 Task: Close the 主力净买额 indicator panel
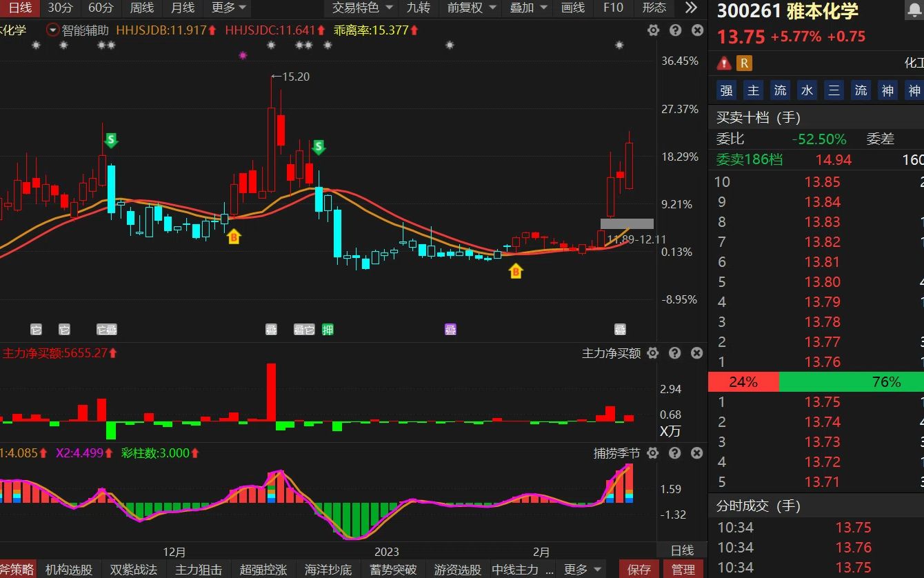tap(697, 353)
